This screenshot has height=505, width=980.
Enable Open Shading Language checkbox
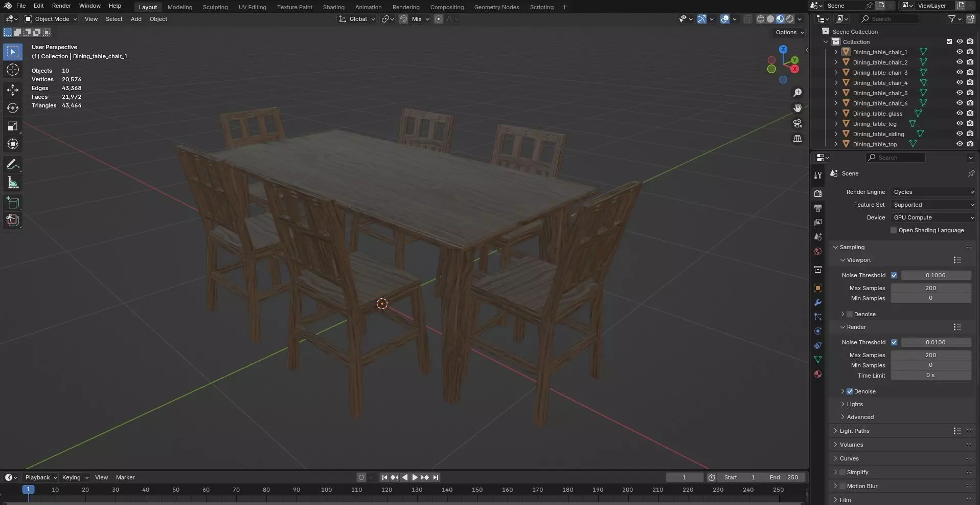(894, 230)
